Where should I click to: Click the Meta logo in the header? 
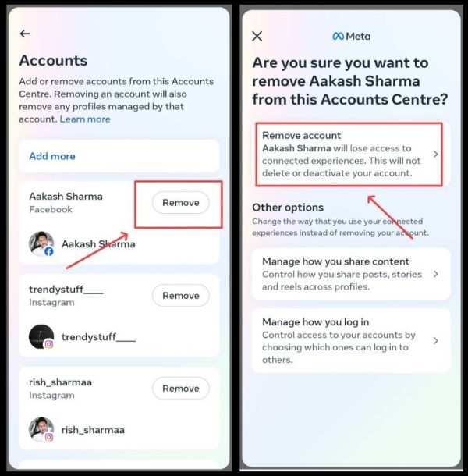pos(351,36)
